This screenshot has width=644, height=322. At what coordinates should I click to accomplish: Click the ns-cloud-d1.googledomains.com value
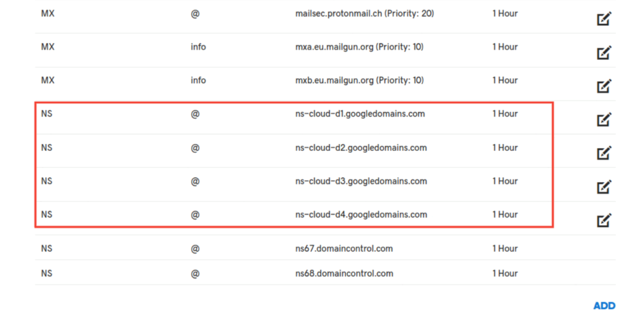pyautogui.click(x=360, y=114)
